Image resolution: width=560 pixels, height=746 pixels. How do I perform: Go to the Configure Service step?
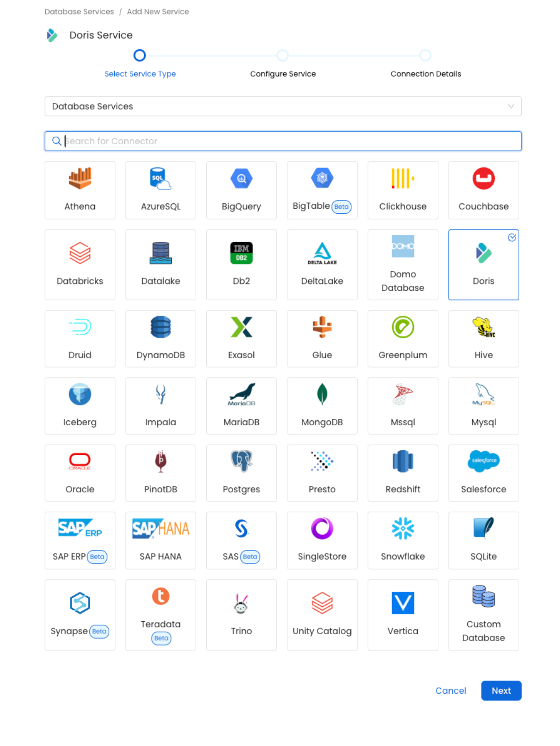[283, 56]
